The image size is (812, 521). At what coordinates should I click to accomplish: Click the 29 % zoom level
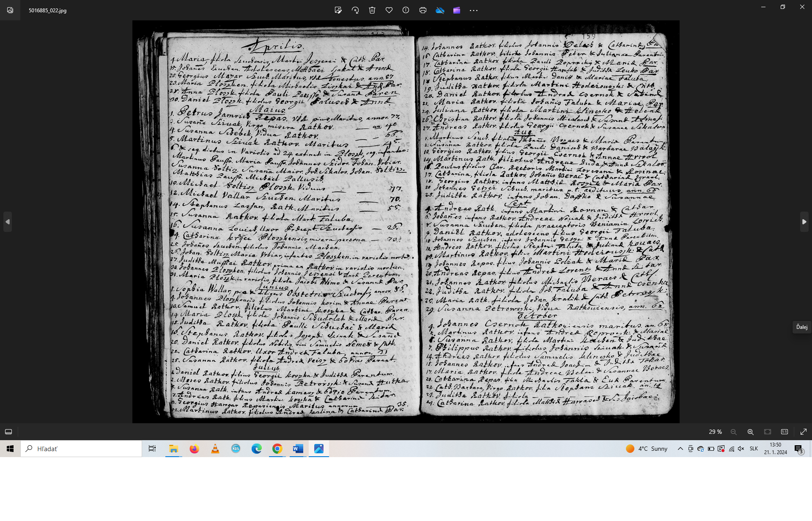coord(715,432)
